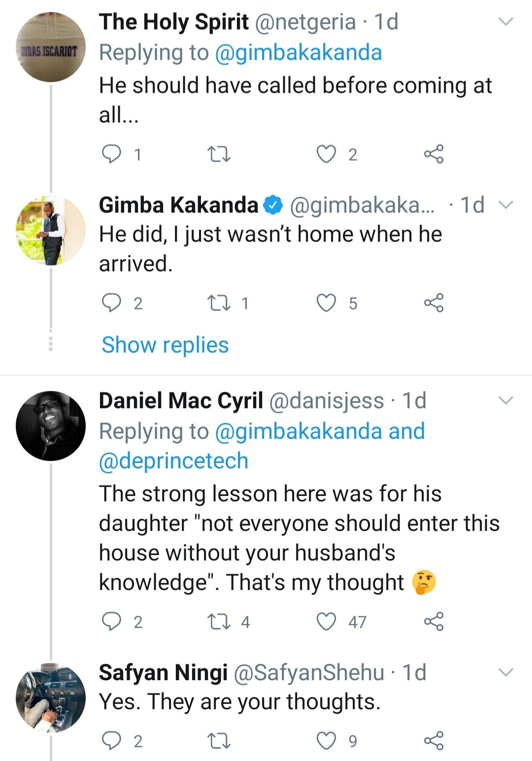Like Daniel Mac Cyril's tweet

[326, 622]
